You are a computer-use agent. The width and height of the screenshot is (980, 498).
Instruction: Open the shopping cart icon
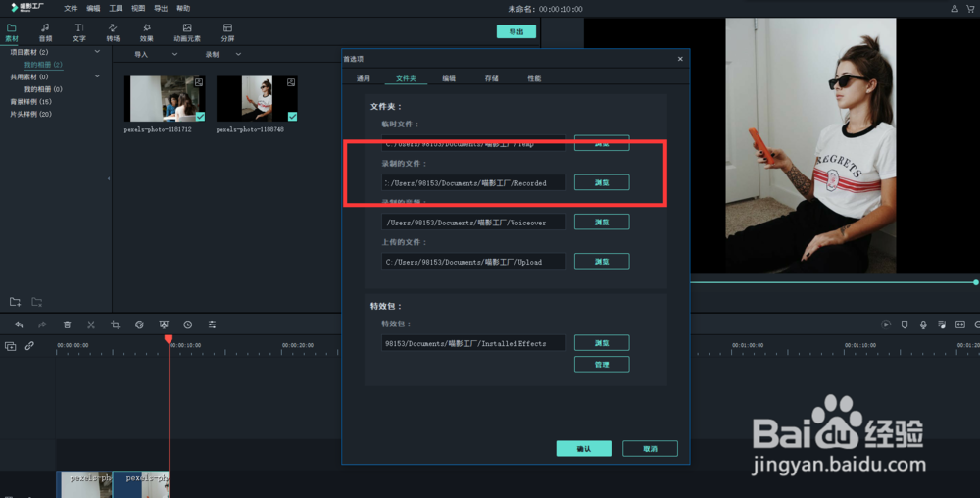click(x=970, y=8)
